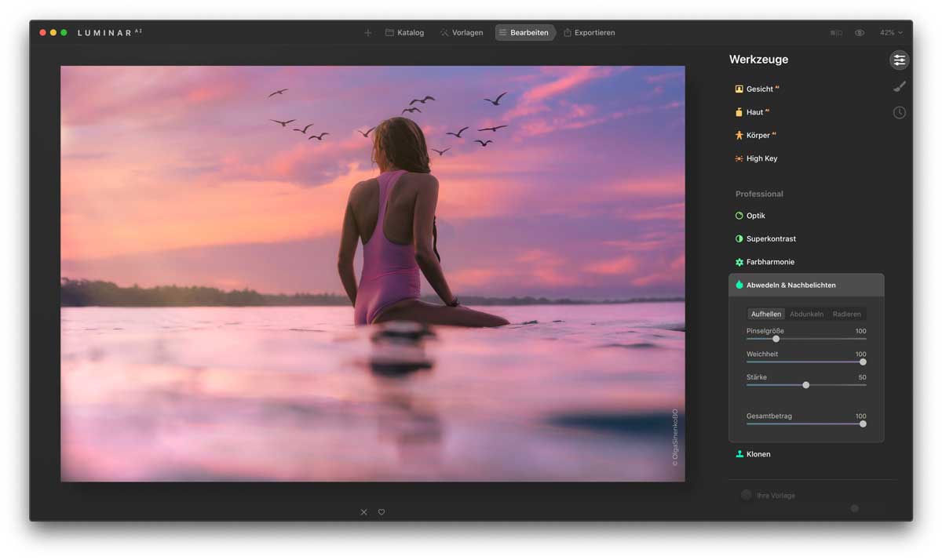
Task: Open the 42% zoom dropdown
Action: pyautogui.click(x=891, y=33)
